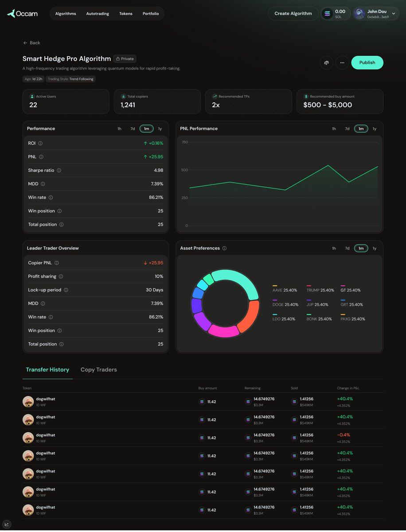The width and height of the screenshot is (406, 532).
Task: Click the Change in P&L column header
Action: [348, 388]
